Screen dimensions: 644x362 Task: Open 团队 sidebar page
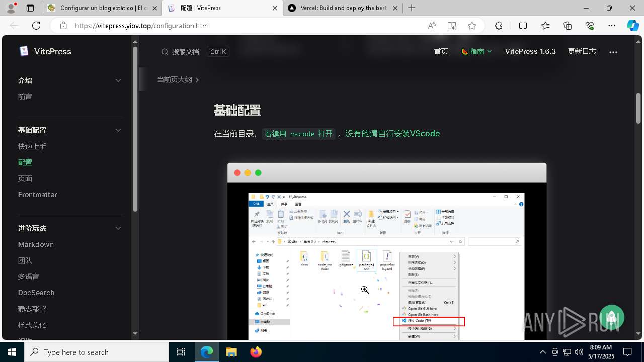click(x=25, y=260)
